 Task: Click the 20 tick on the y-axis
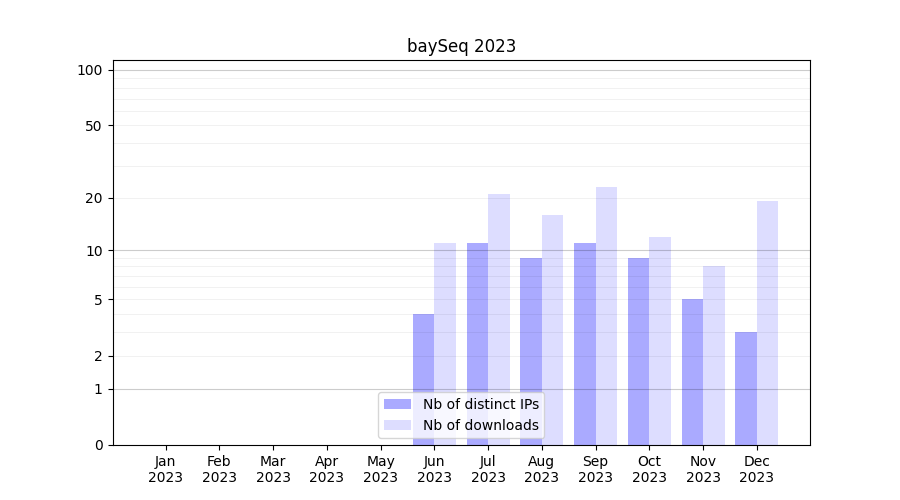pos(94,198)
